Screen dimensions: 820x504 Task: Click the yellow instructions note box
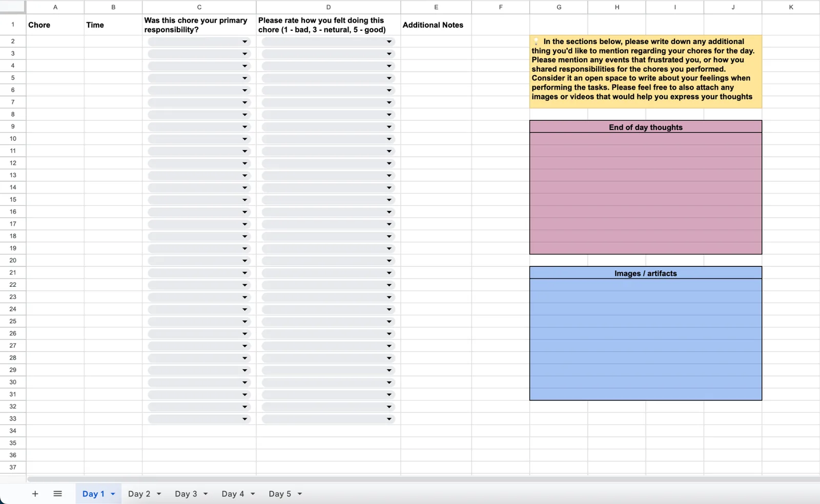click(x=646, y=71)
